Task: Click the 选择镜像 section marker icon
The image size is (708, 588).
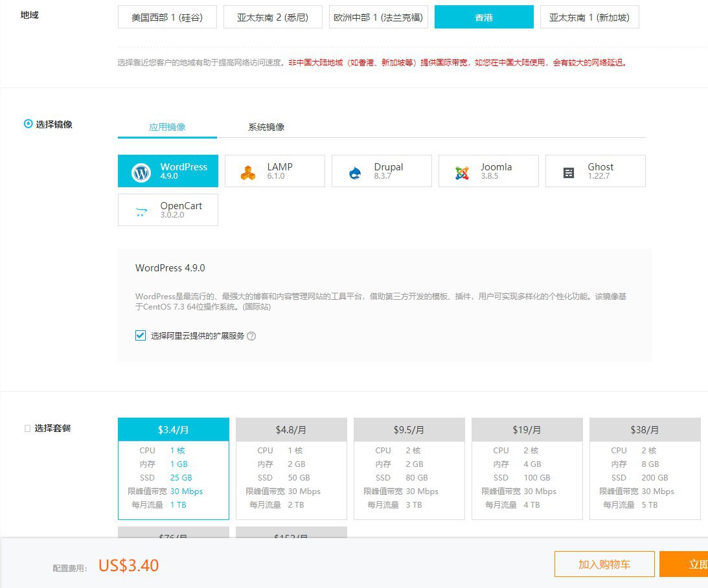Action: tap(28, 124)
